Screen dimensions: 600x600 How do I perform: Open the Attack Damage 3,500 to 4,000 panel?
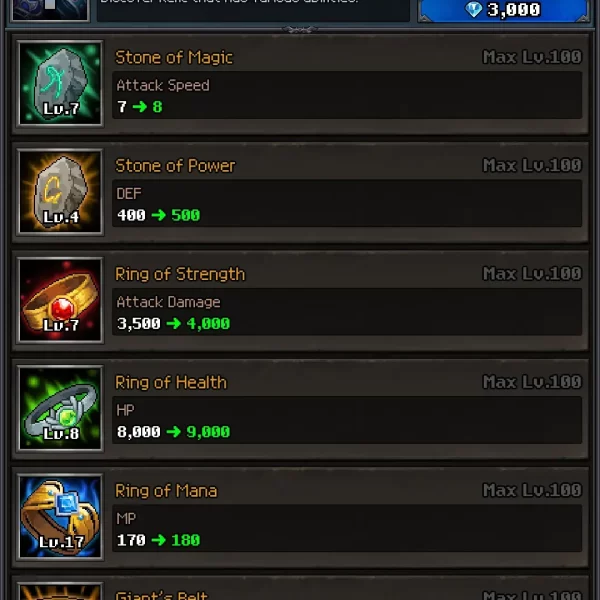347,311
